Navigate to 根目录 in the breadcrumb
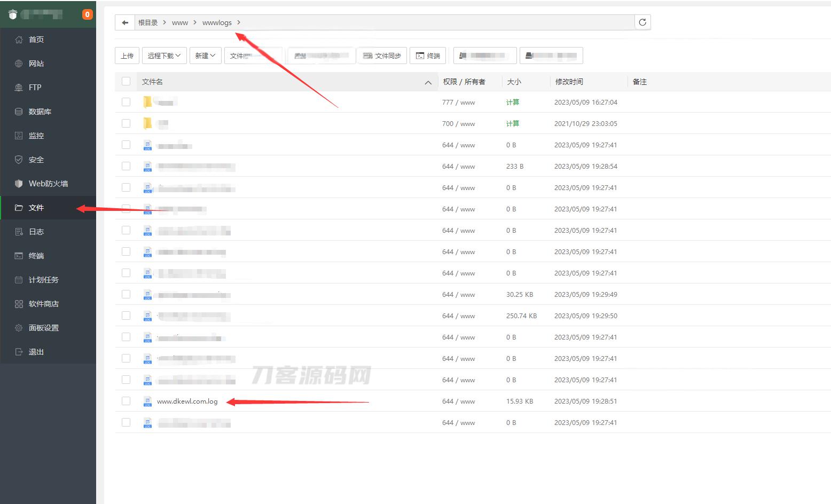831x504 pixels. pyautogui.click(x=148, y=22)
